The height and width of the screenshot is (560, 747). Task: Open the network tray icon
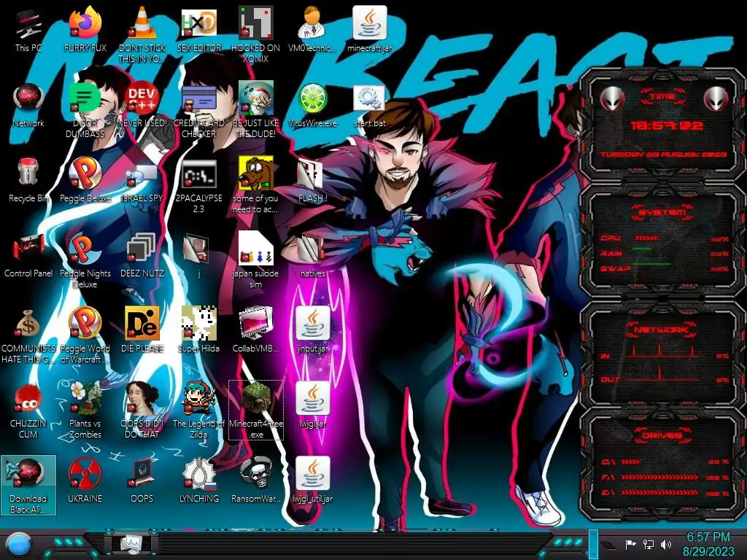pos(649,544)
